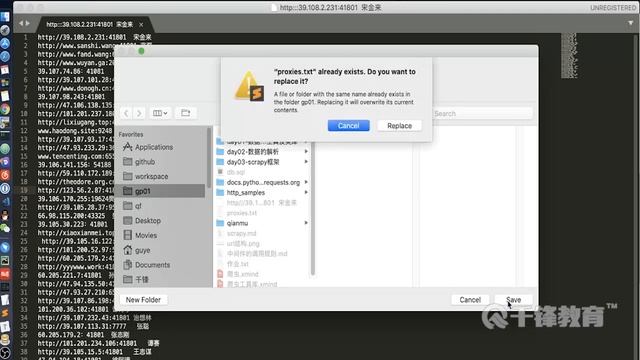Click the warning icon in the replace alert
The image size is (640, 360).
[249, 86]
